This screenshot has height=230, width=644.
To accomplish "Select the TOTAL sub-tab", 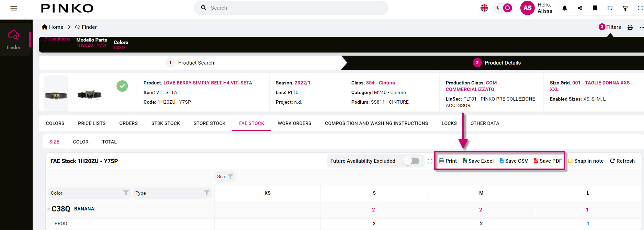I will 109,142.
